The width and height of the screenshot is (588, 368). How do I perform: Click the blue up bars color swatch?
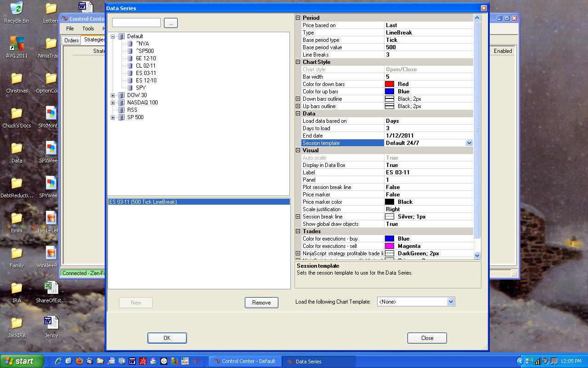pyautogui.click(x=390, y=92)
